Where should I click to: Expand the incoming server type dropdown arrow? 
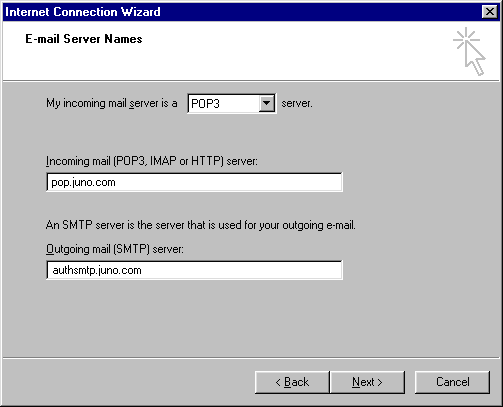(266, 103)
